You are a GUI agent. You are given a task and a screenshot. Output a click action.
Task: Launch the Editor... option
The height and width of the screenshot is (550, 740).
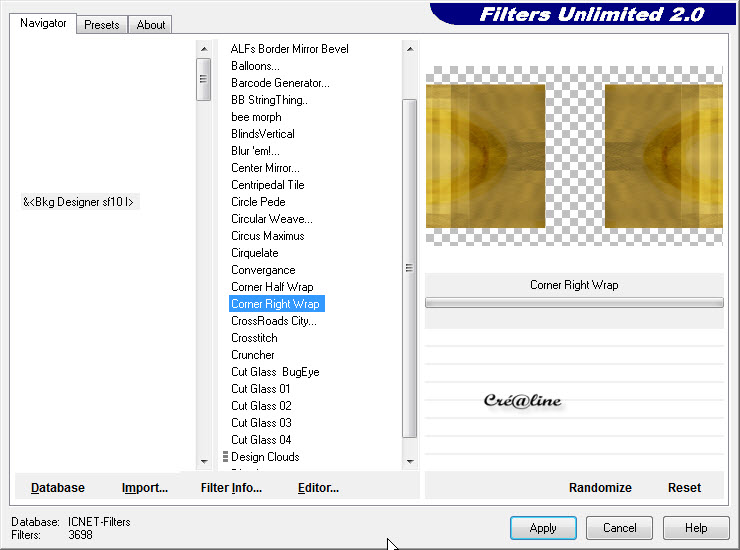click(x=318, y=488)
